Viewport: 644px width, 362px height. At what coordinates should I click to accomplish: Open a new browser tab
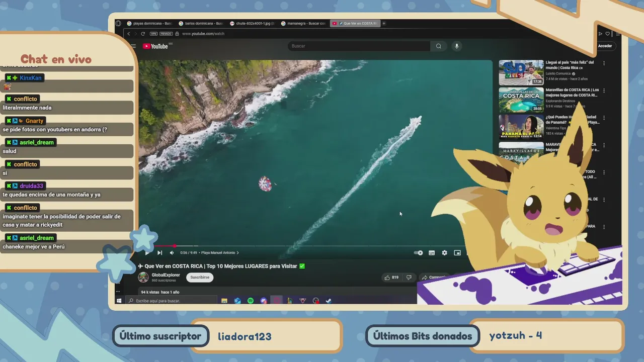[384, 23]
